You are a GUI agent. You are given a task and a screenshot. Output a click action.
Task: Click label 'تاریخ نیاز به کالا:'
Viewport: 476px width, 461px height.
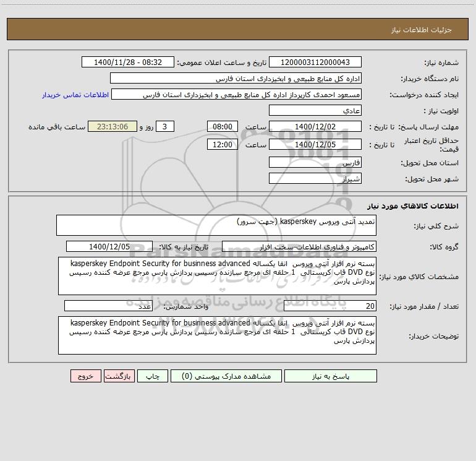pos(184,247)
